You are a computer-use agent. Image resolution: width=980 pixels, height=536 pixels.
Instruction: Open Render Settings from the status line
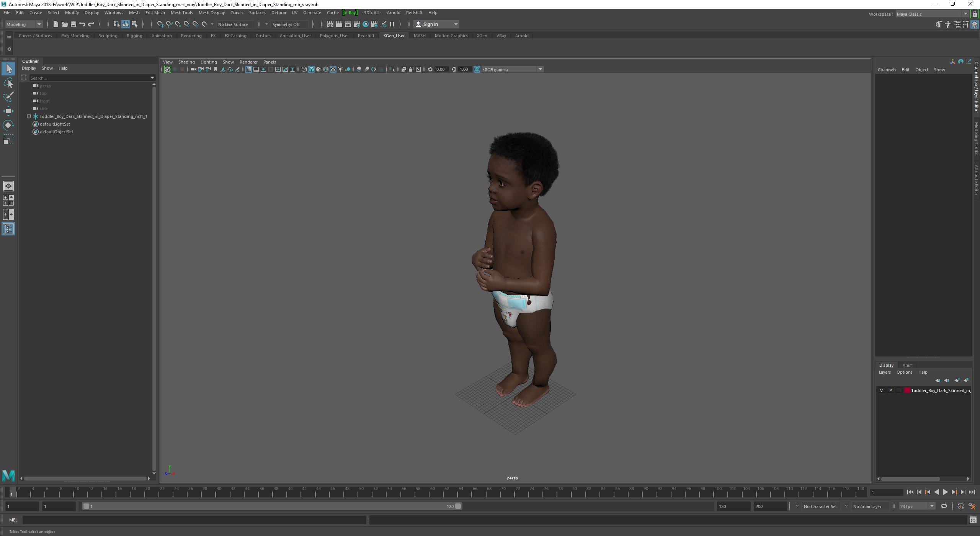tap(356, 24)
